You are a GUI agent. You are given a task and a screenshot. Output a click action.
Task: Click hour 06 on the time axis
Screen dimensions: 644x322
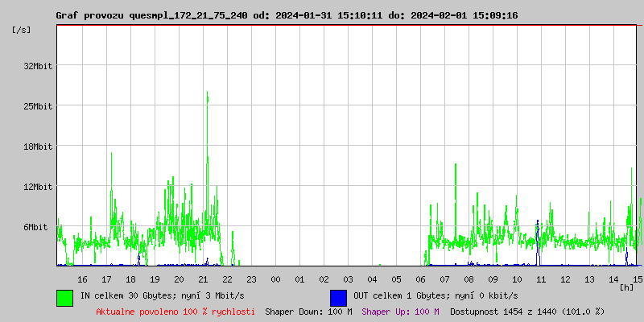420,279
